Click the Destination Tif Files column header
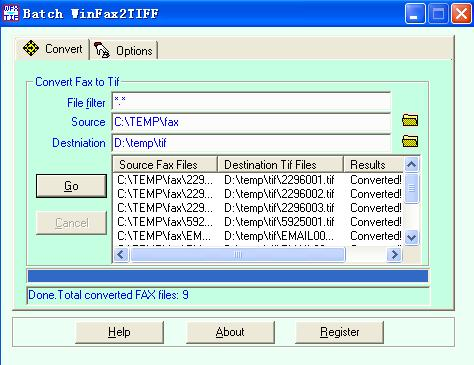474x365 pixels. click(x=280, y=165)
